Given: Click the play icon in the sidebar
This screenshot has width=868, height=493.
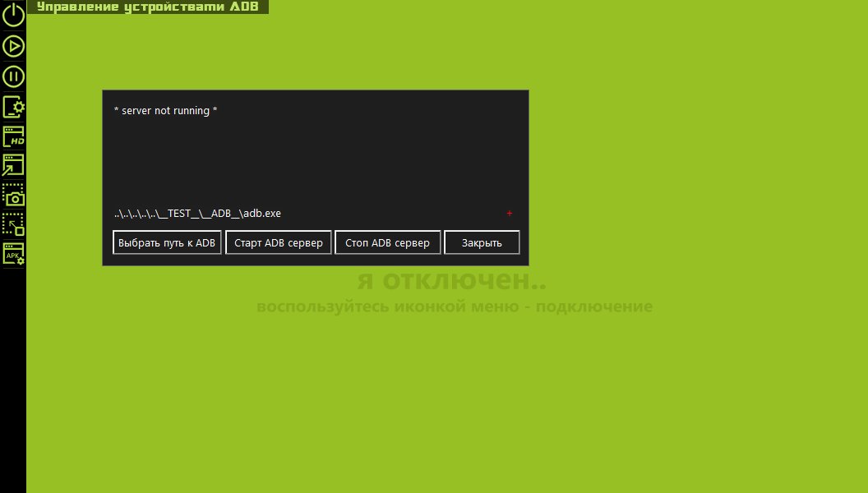Looking at the screenshot, I should 13,46.
